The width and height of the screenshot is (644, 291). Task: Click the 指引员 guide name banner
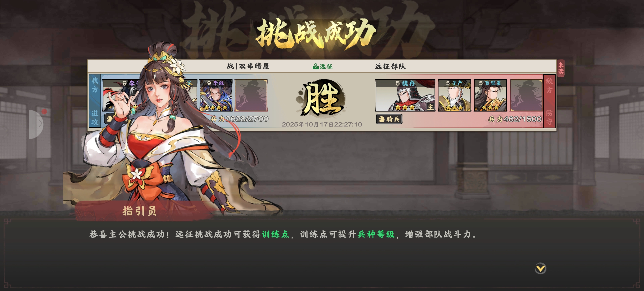139,211
